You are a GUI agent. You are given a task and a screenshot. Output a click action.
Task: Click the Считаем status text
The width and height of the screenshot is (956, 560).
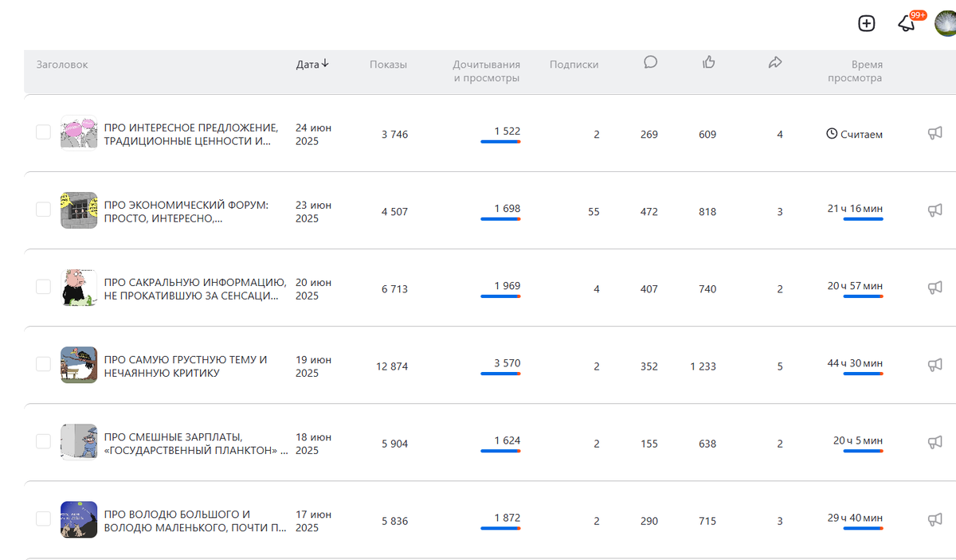(861, 135)
